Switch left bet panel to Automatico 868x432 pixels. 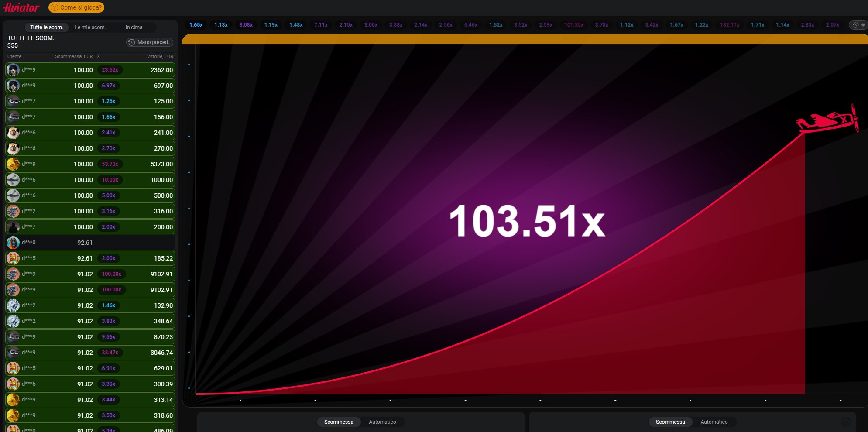pyautogui.click(x=382, y=422)
